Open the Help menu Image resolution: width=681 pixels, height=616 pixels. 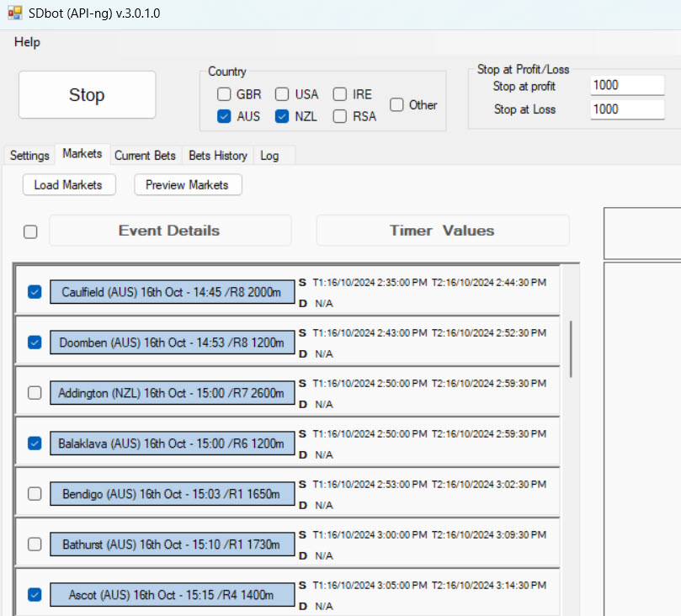(27, 42)
